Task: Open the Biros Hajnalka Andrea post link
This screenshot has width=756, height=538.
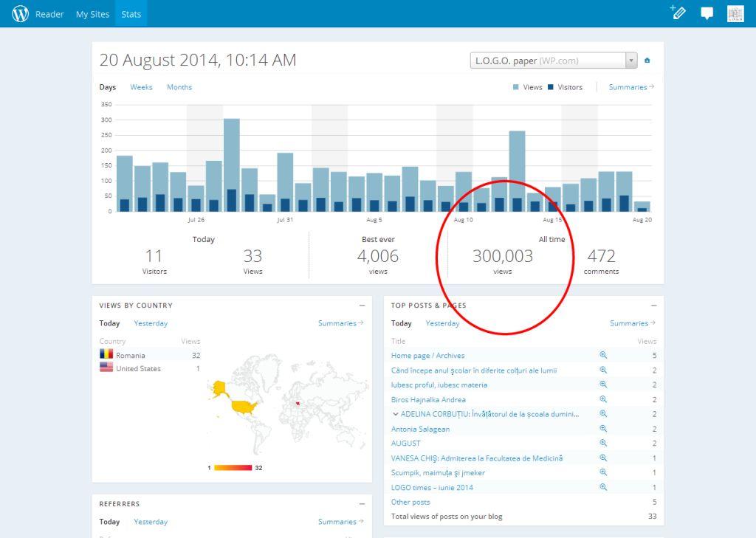Action: tap(428, 399)
